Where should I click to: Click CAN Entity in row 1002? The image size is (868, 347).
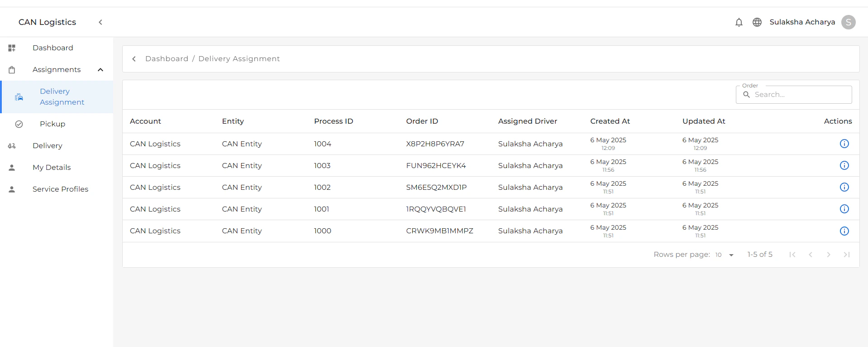[242, 188]
